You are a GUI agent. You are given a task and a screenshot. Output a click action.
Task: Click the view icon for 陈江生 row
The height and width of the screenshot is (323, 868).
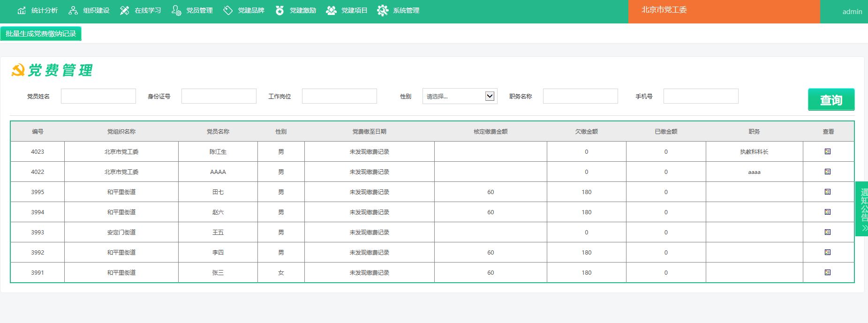827,151
